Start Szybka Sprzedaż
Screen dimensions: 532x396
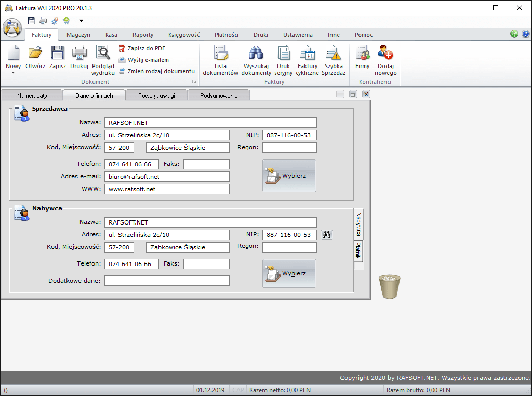(334, 60)
